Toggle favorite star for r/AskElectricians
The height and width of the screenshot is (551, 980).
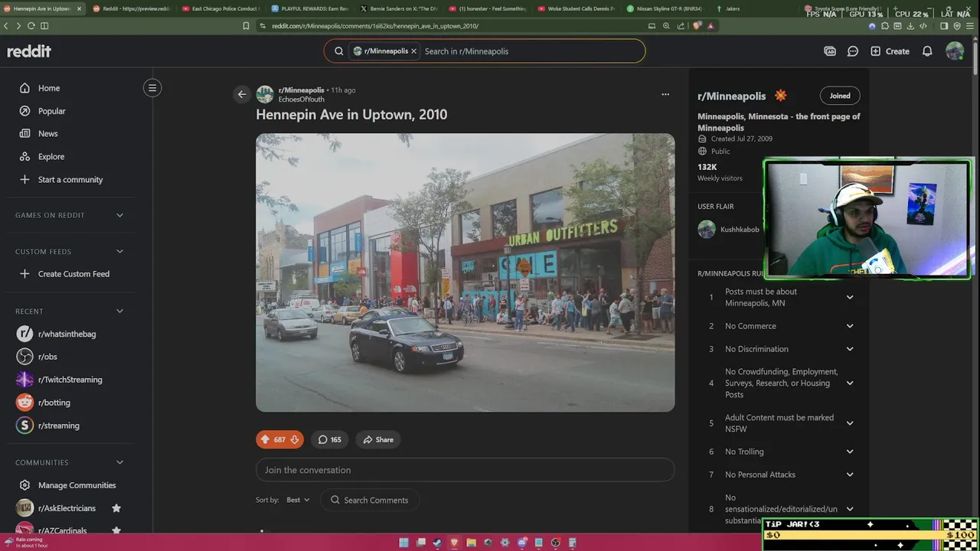point(116,508)
